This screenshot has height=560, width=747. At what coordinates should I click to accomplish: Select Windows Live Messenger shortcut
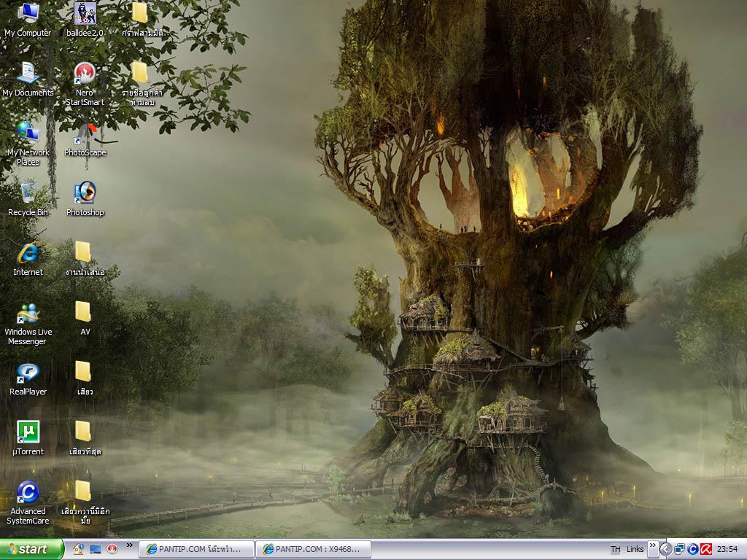(x=28, y=324)
